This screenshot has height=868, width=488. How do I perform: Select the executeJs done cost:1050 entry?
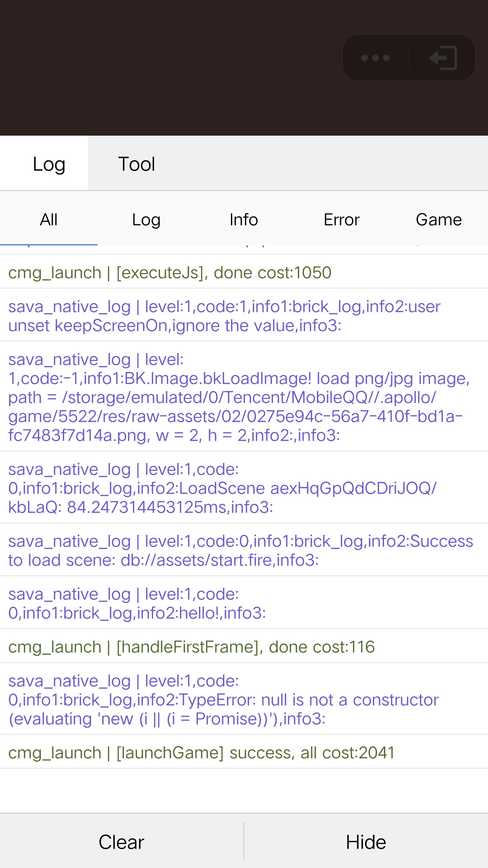pos(170,273)
